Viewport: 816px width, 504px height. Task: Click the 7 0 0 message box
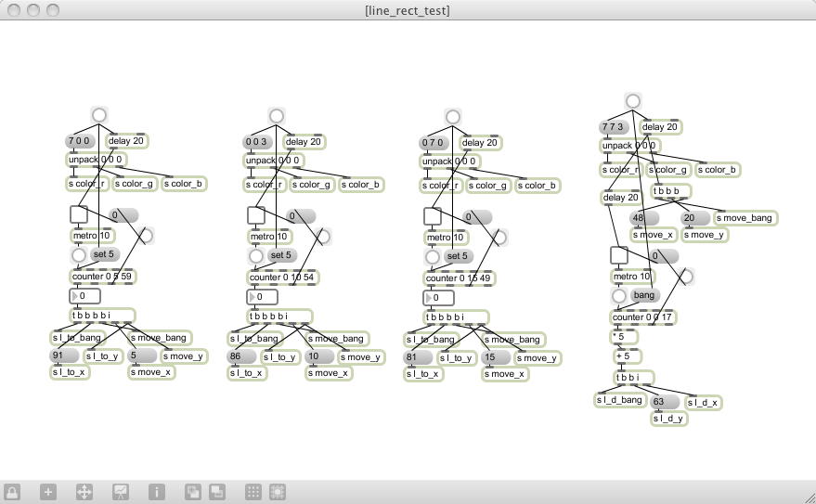click(x=80, y=141)
